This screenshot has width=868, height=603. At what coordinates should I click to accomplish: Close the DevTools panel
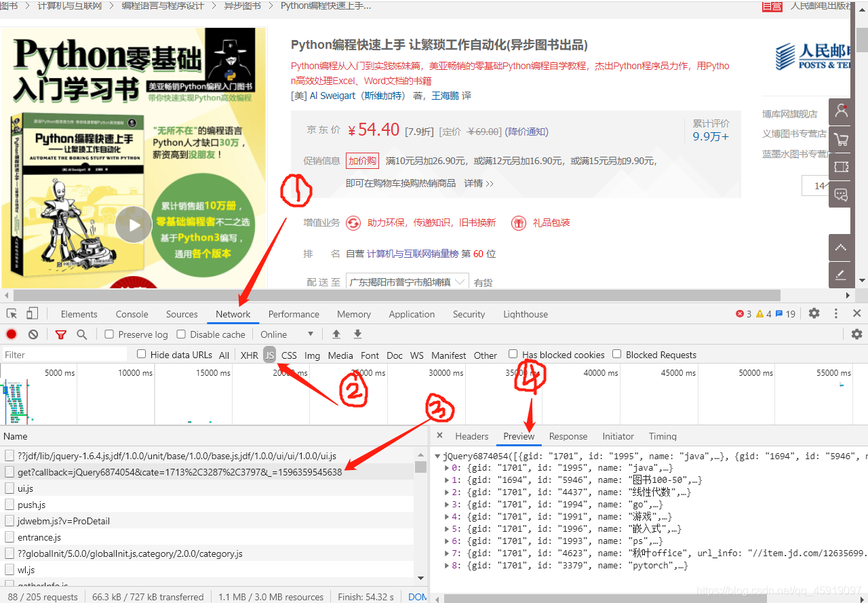point(856,313)
